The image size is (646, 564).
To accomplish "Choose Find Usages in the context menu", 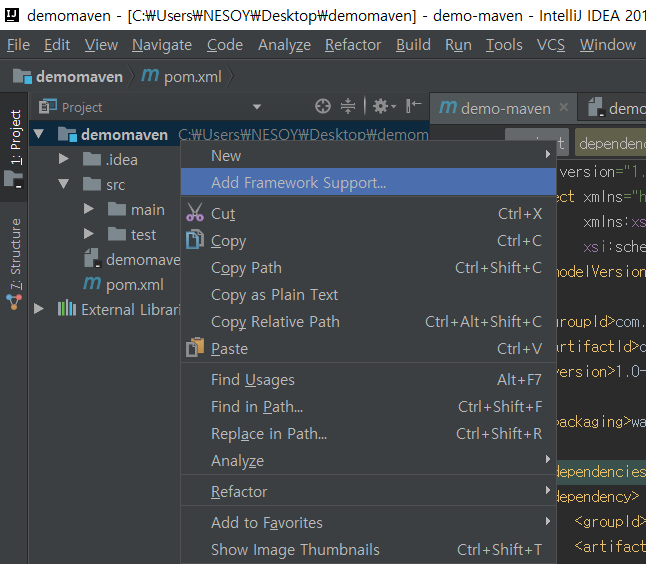I will (368, 379).
